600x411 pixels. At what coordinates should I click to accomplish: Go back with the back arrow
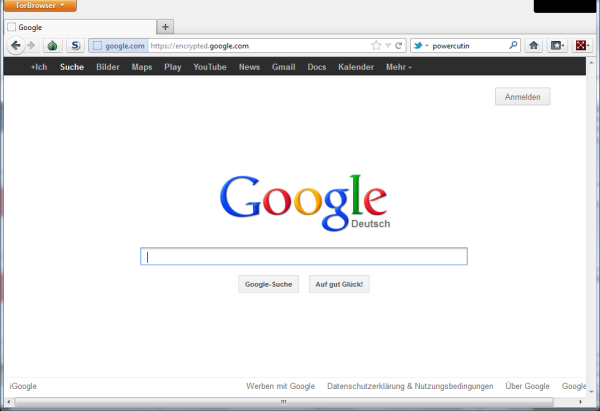[16, 46]
